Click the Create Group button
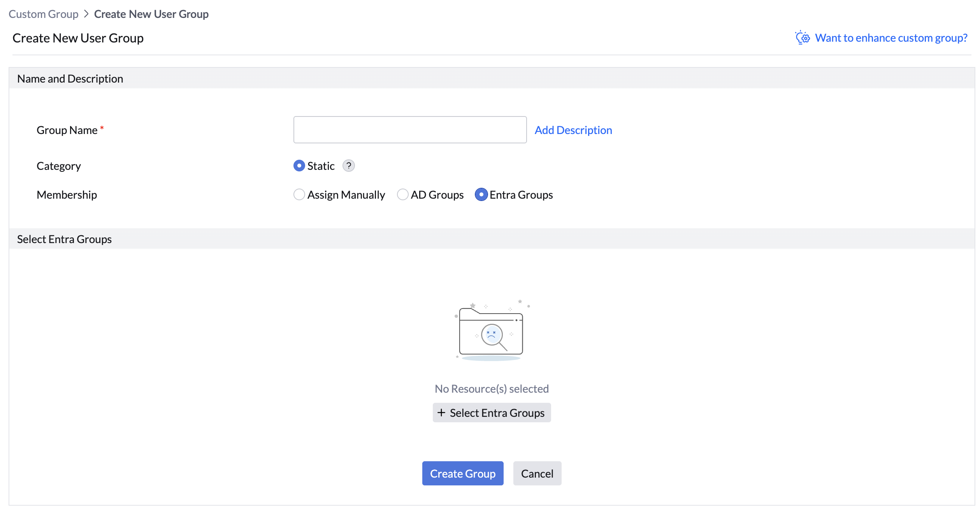The height and width of the screenshot is (515, 980). tap(462, 473)
